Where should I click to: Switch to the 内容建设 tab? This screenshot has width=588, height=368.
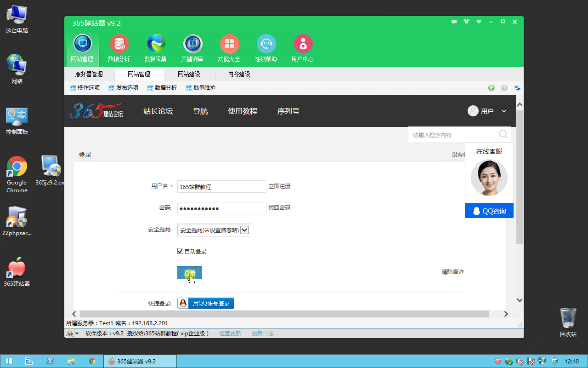(239, 74)
